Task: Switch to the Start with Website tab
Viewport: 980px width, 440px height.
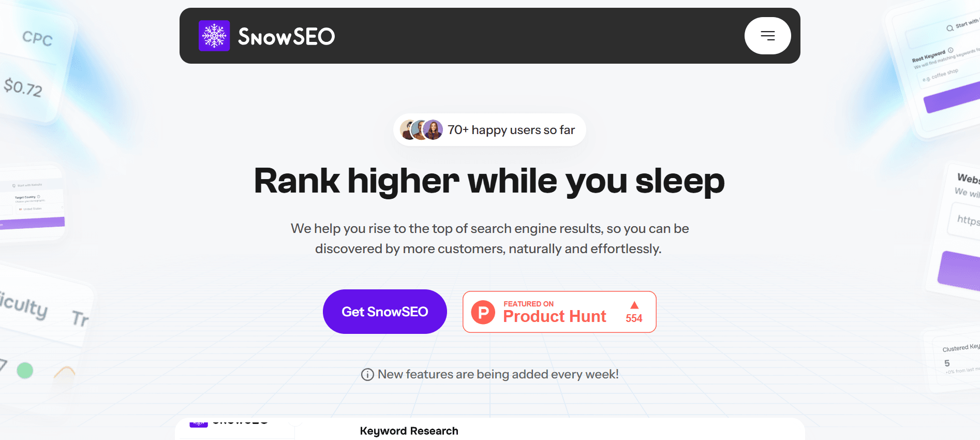Action: point(28,185)
